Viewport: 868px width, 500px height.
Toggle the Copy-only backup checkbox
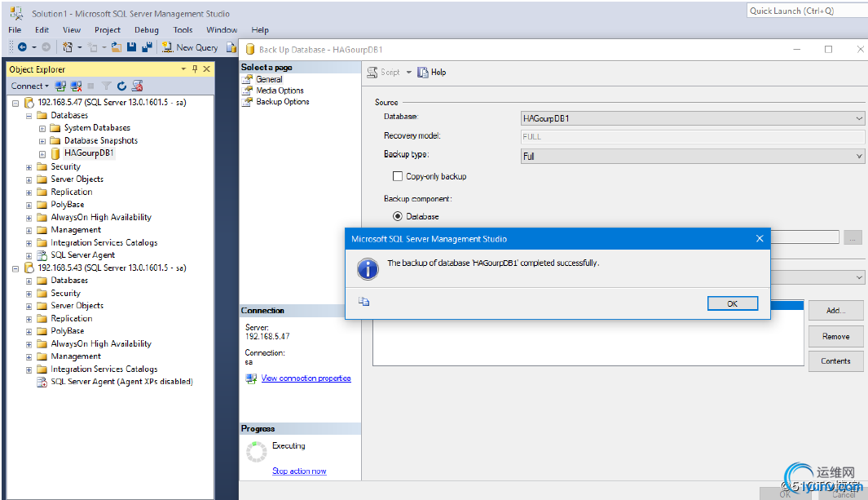pos(398,176)
